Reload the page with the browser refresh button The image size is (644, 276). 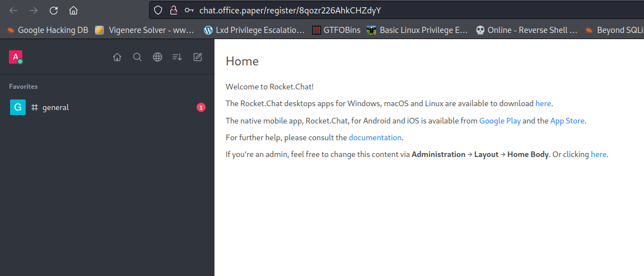click(54, 10)
